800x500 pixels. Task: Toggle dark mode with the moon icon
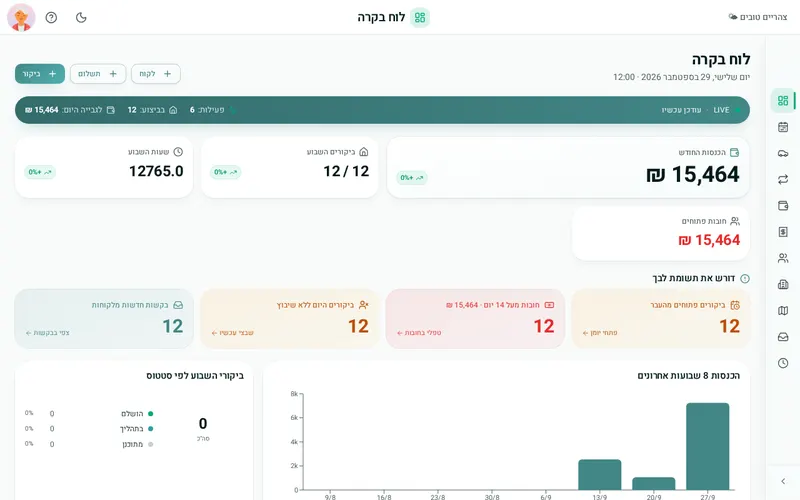click(x=81, y=17)
